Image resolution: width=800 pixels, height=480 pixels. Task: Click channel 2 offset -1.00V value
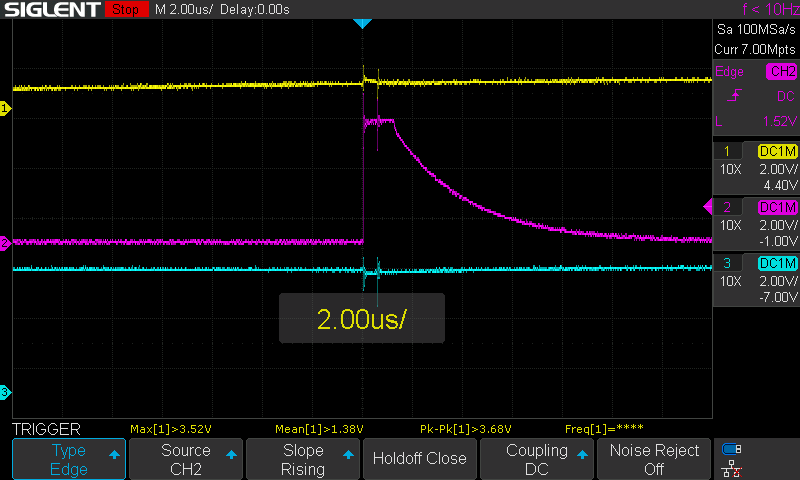pos(778,241)
